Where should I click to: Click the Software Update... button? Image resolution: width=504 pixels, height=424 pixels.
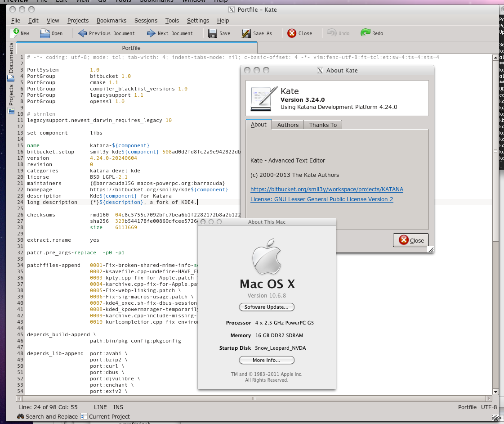coord(267,307)
